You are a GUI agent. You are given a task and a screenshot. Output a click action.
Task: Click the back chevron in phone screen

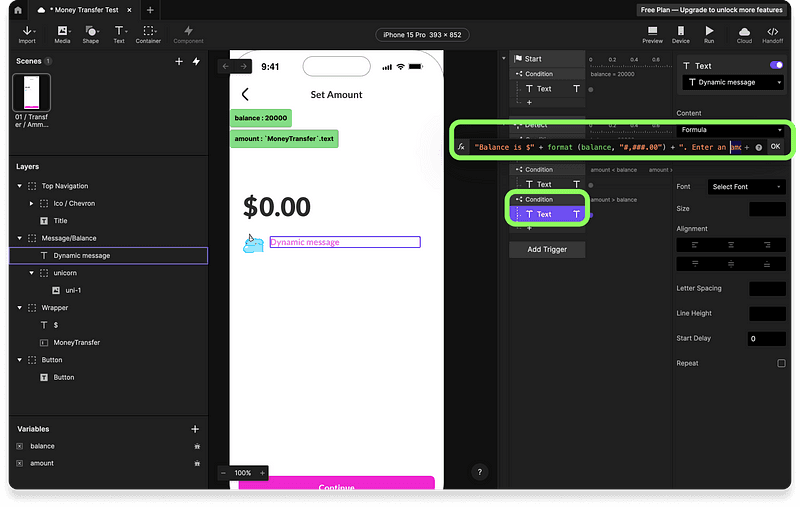pyautogui.click(x=245, y=94)
